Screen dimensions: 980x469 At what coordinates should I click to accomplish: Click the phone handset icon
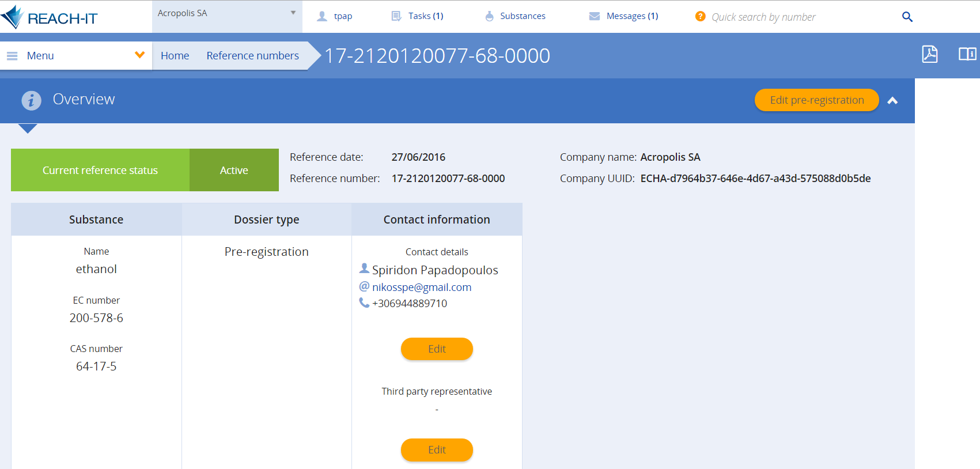tap(364, 302)
